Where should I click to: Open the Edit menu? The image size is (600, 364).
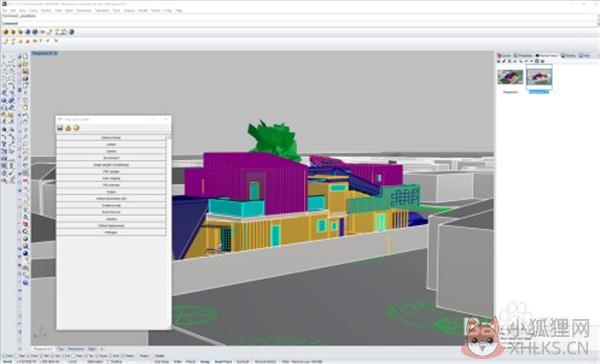pos(13,11)
